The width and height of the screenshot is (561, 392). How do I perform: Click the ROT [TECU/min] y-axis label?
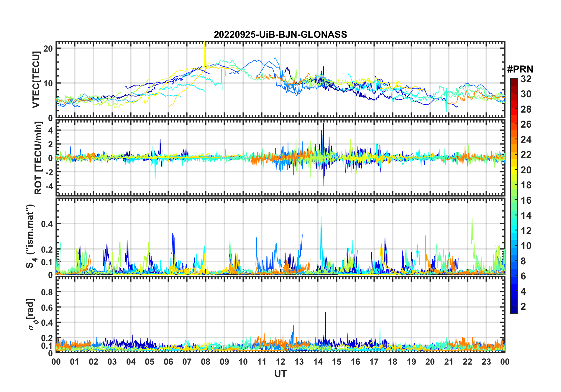click(38, 158)
